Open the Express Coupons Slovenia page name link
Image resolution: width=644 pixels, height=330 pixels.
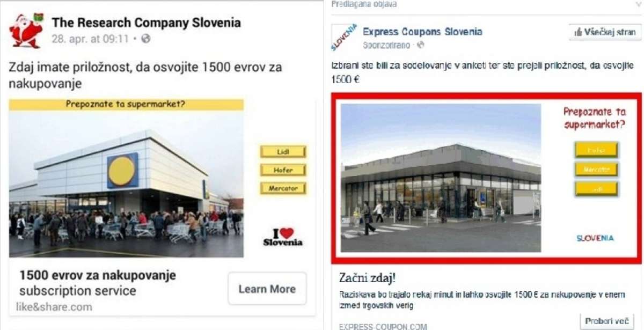422,32
